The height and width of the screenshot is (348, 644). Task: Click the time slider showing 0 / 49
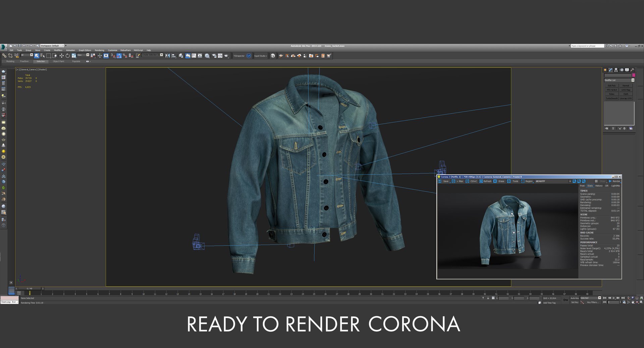[x=30, y=288]
